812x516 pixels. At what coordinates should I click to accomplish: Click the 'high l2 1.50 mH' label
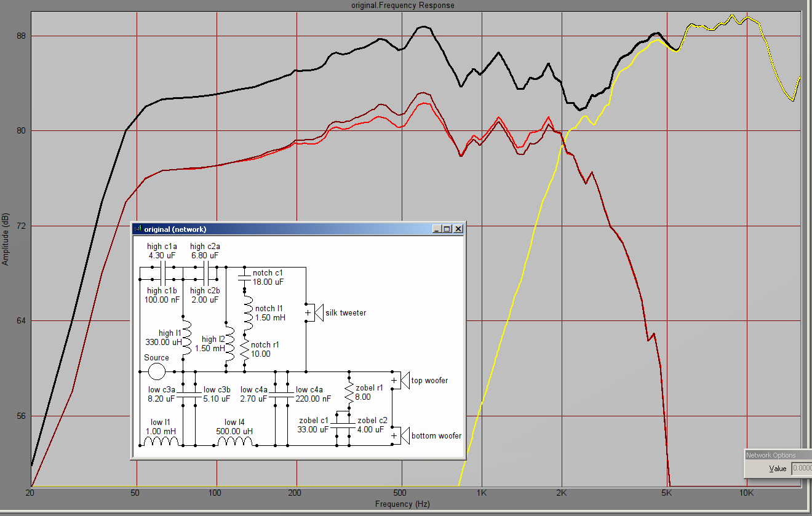210,344
